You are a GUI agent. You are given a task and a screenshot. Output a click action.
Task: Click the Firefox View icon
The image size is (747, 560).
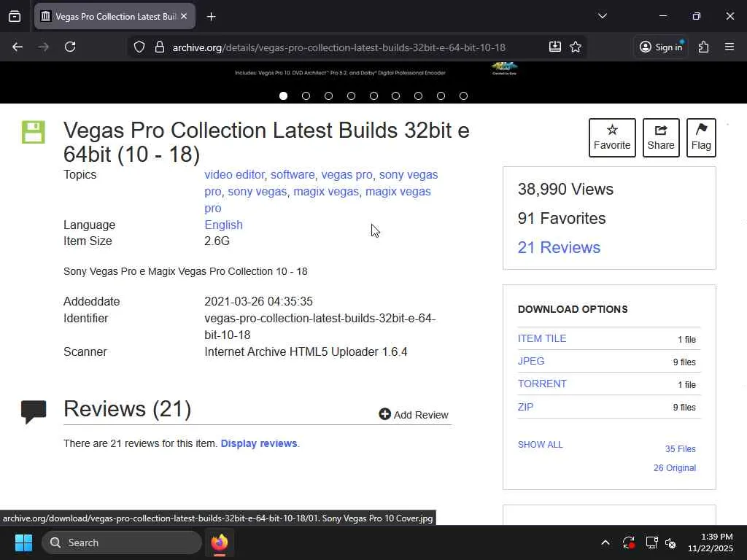pyautogui.click(x=15, y=16)
